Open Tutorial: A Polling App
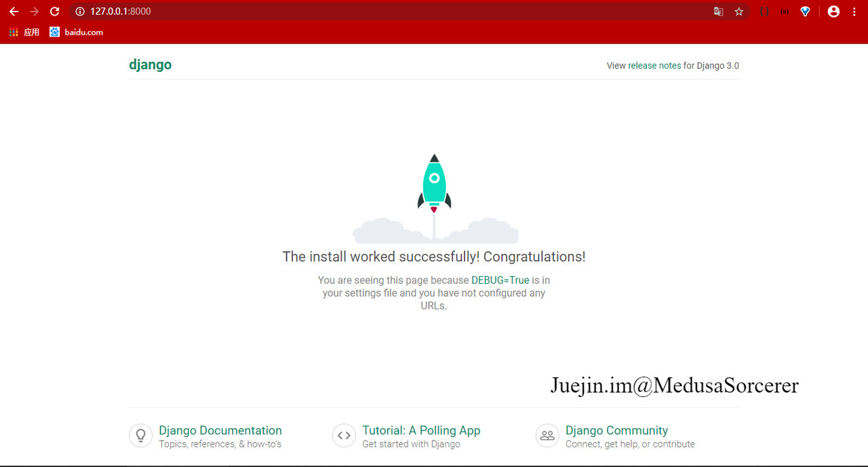This screenshot has width=868, height=467. (421, 430)
